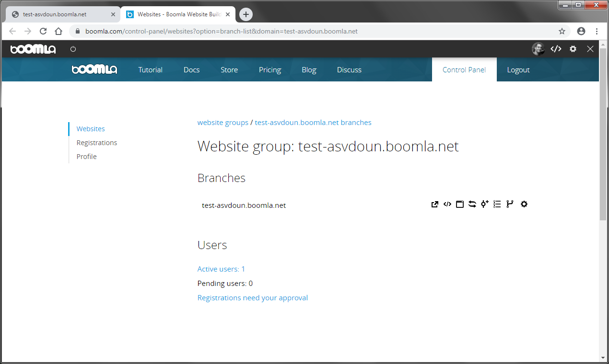Open the Discuss page
The height and width of the screenshot is (364, 609).
[349, 70]
